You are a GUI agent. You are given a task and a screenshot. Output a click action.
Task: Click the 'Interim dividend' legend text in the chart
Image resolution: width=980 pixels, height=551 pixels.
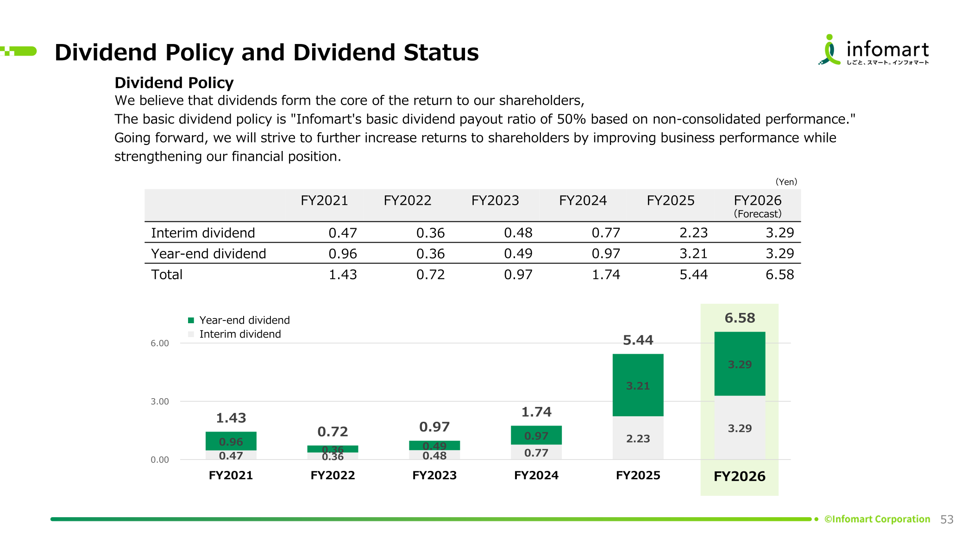click(240, 334)
